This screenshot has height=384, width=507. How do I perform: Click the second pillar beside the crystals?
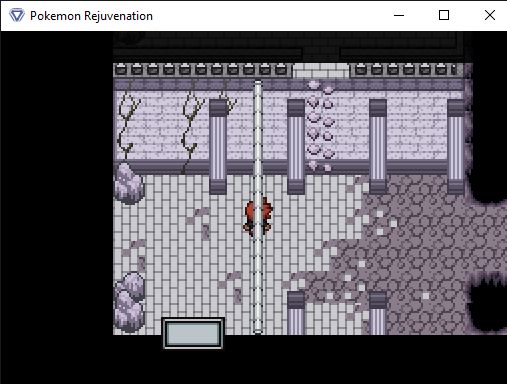(x=296, y=147)
